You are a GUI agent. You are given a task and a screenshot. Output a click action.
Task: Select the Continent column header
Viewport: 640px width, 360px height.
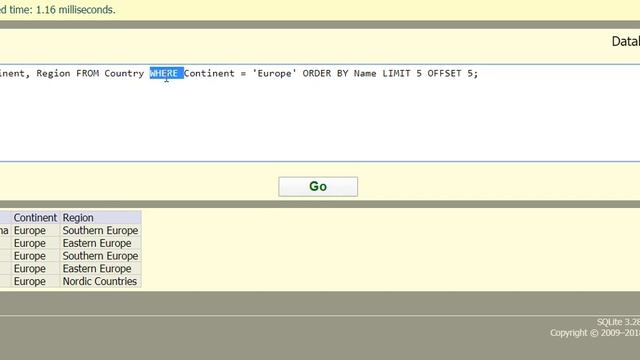coord(36,218)
